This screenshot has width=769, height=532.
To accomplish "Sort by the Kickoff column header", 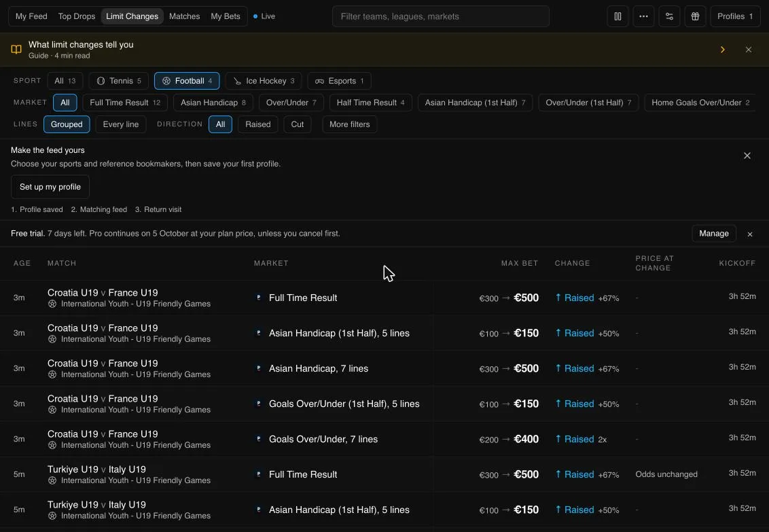I will pyautogui.click(x=737, y=264).
